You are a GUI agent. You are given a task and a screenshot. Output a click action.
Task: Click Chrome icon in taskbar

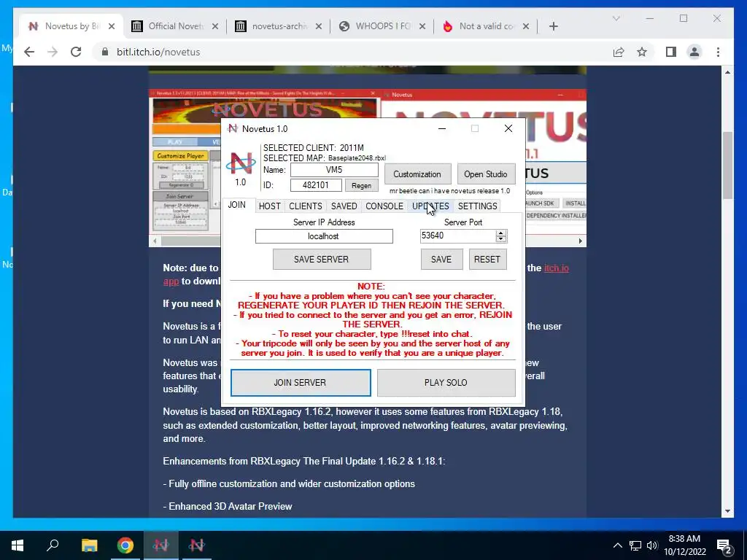[x=125, y=545]
